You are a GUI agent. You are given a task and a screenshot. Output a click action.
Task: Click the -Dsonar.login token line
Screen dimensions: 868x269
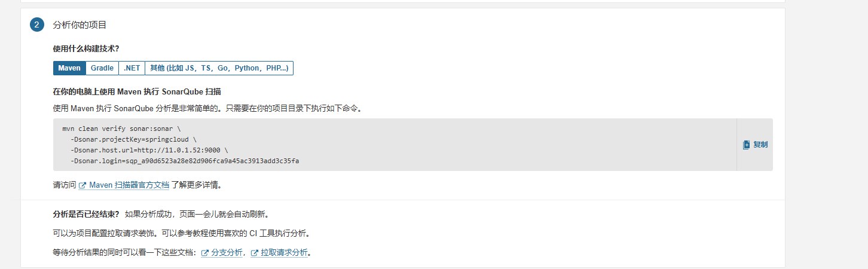pyautogui.click(x=185, y=161)
